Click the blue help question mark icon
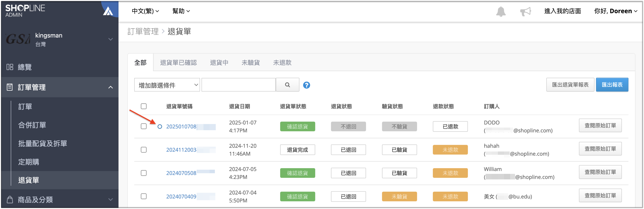Image resolution: width=644 pixels, height=209 pixels. click(x=306, y=85)
